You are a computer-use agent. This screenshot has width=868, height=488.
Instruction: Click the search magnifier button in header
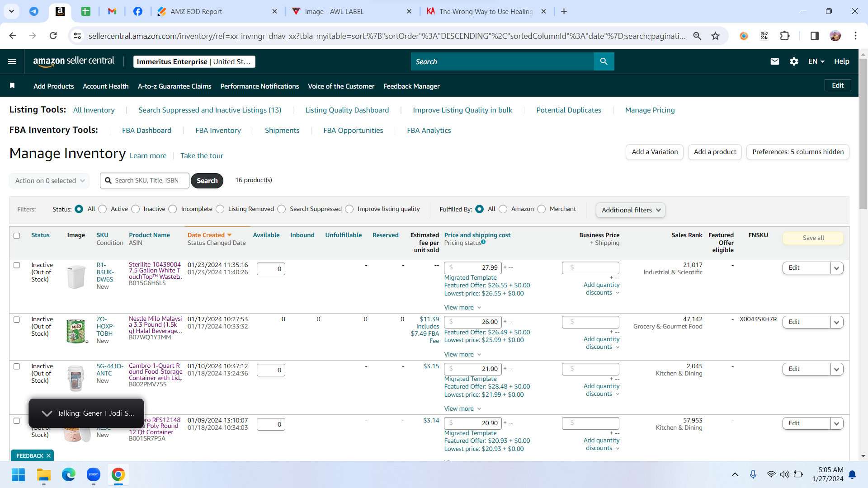coord(604,61)
